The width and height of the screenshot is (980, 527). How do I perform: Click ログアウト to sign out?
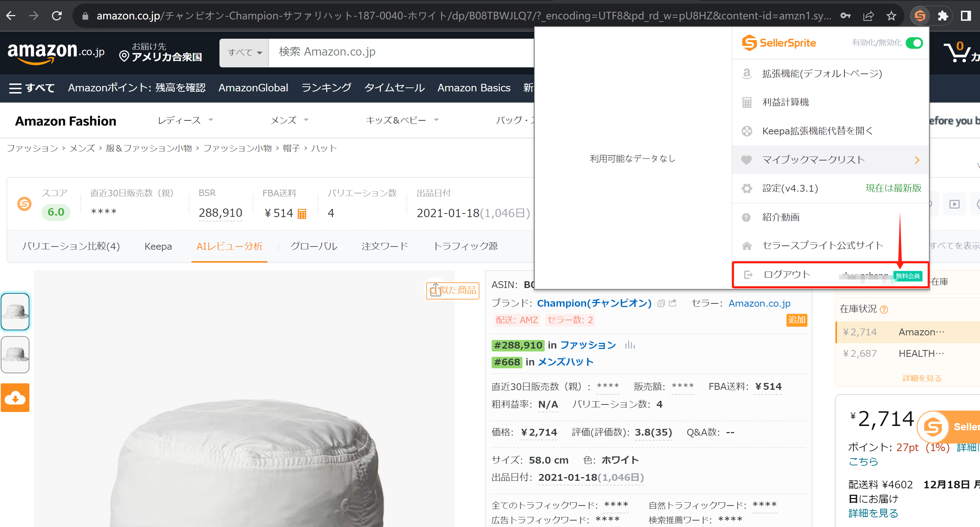(787, 274)
